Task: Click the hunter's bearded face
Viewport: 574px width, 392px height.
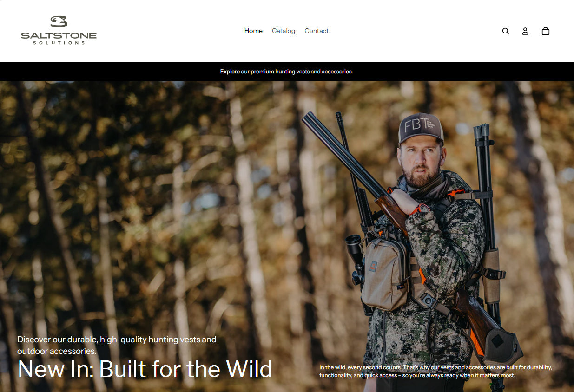Action: coord(420,163)
